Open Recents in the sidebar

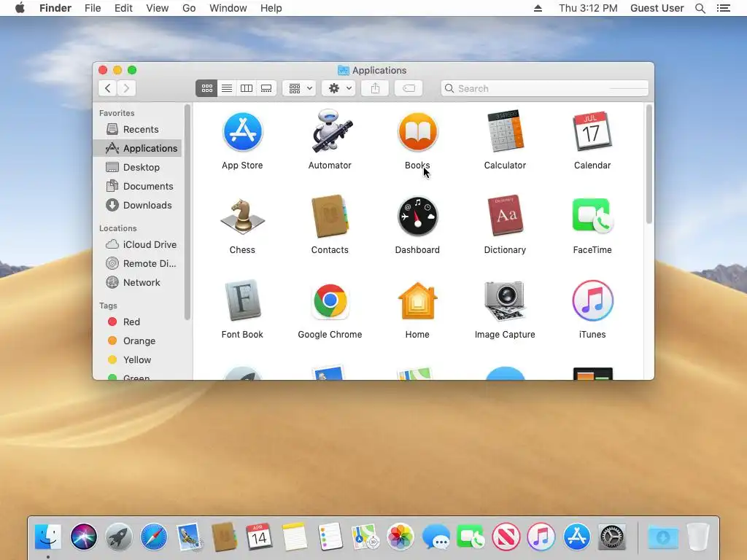point(138,130)
